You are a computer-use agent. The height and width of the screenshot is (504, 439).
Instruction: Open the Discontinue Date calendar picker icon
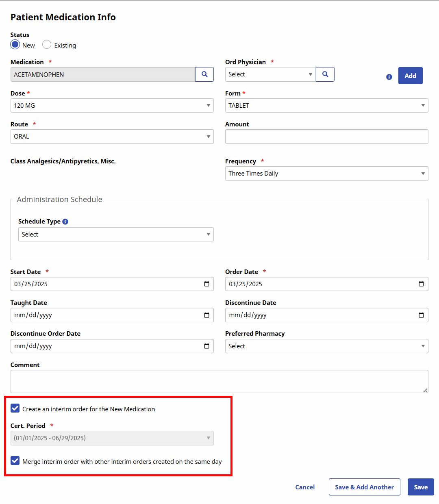[421, 315]
